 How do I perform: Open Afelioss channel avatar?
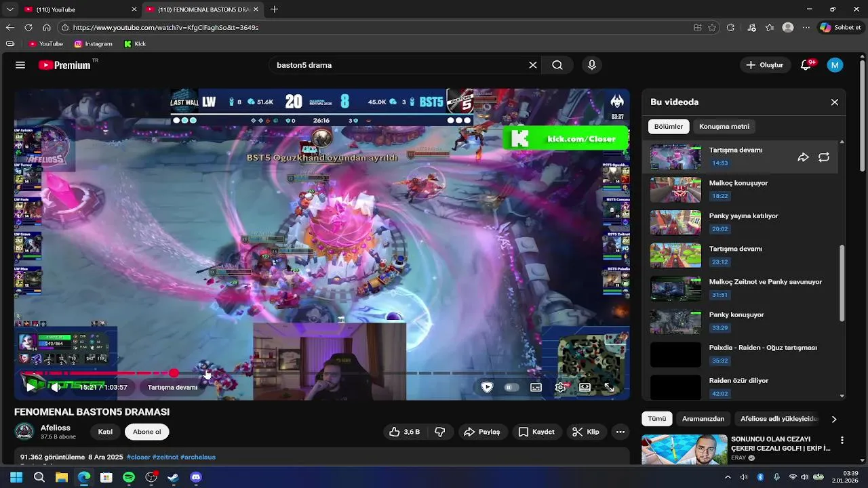[24, 432]
